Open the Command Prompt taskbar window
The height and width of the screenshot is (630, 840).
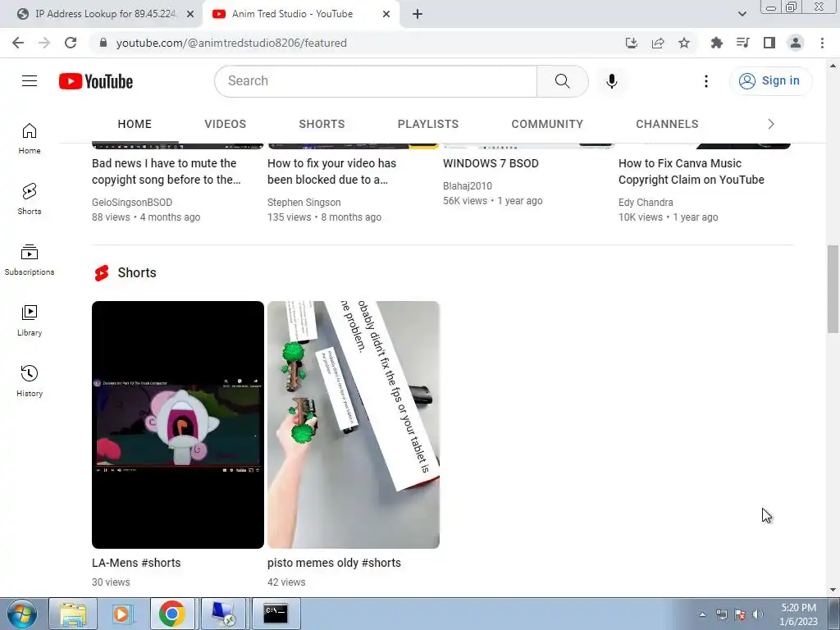[x=276, y=614]
